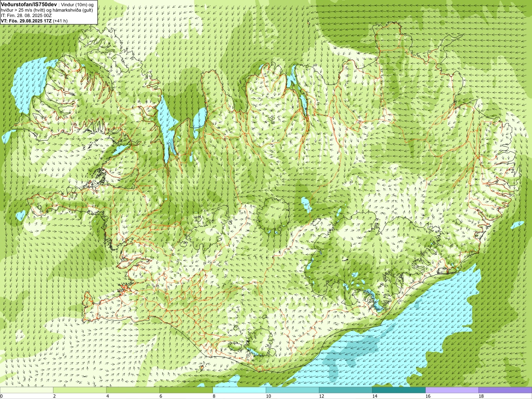The width and height of the screenshot is (532, 399).
Task: Click the dark teal 14–16 m/s legend swatch
Action: click(x=399, y=390)
